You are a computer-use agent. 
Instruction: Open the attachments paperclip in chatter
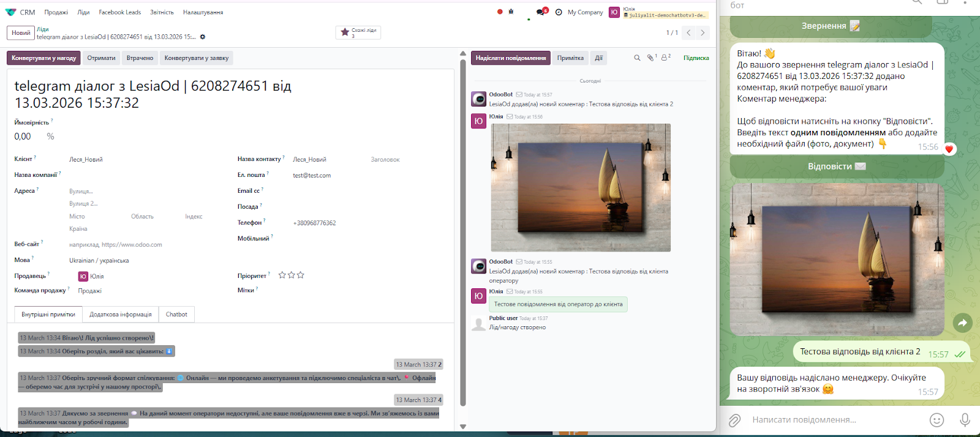pos(650,58)
